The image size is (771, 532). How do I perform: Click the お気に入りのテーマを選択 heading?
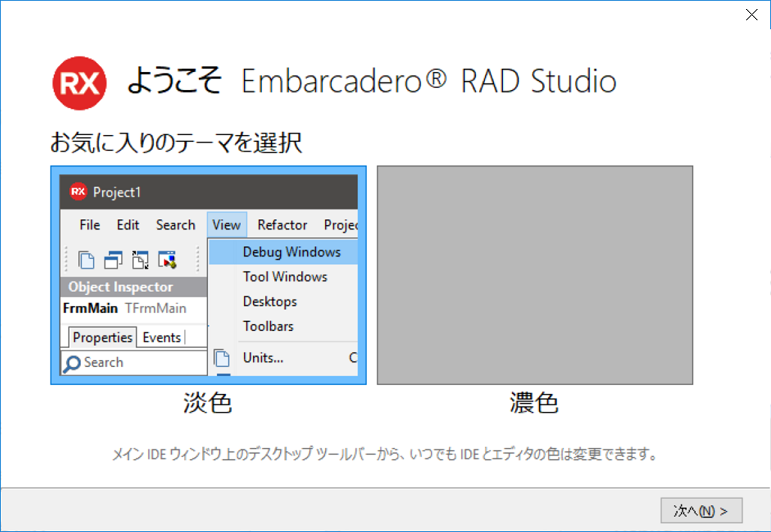pos(176,143)
